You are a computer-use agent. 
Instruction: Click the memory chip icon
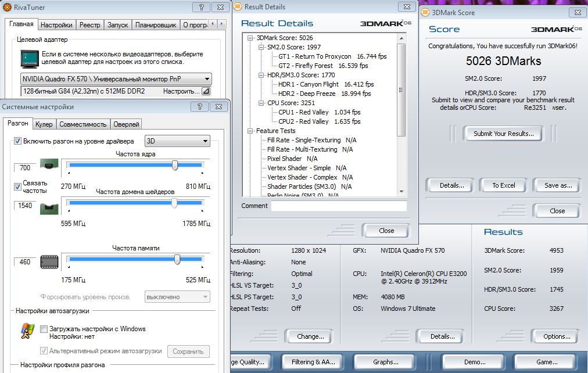point(49,262)
